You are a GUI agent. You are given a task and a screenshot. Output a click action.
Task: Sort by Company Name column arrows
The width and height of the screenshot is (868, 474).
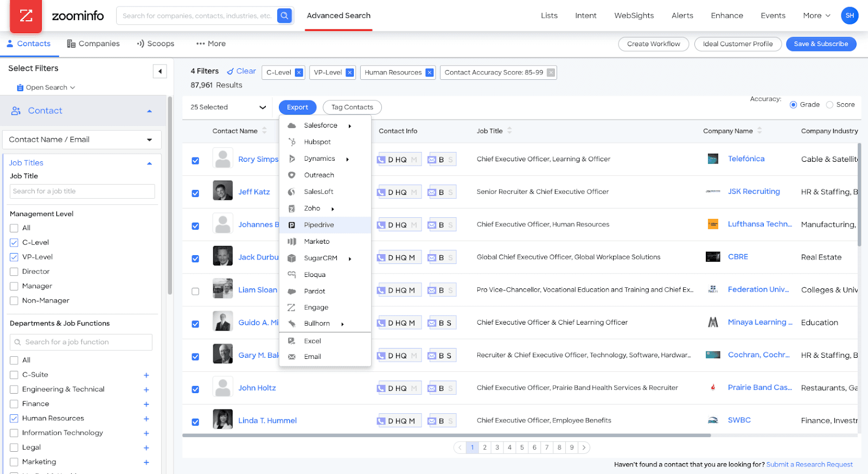(759, 130)
